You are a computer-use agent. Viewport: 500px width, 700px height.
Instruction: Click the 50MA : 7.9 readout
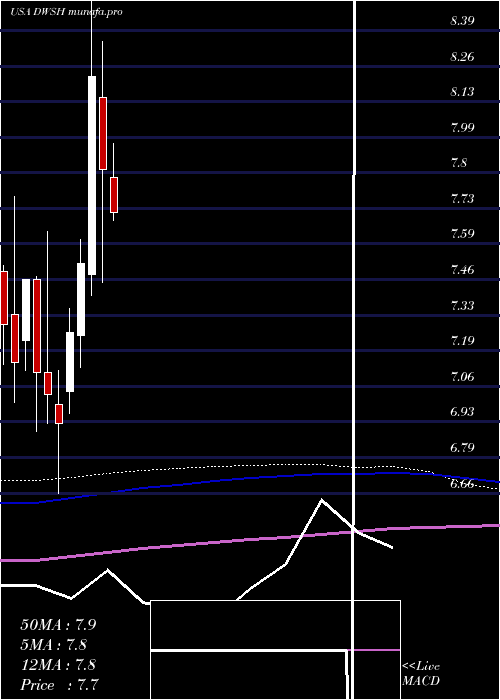pos(58,625)
